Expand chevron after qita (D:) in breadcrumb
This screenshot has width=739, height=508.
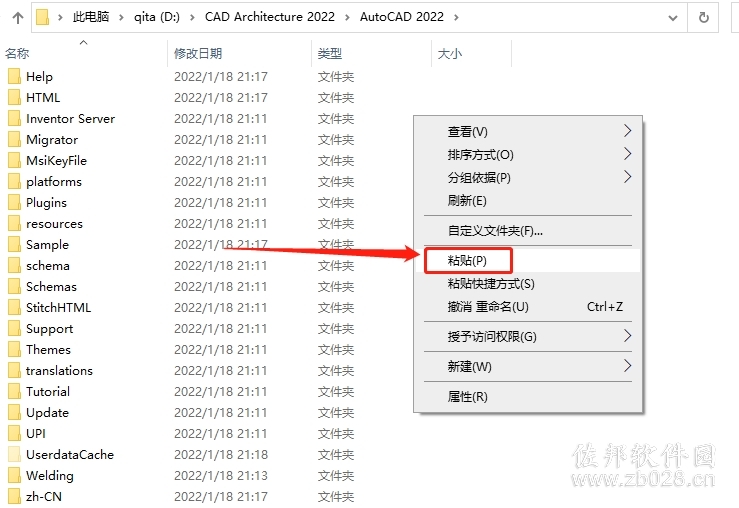(192, 17)
